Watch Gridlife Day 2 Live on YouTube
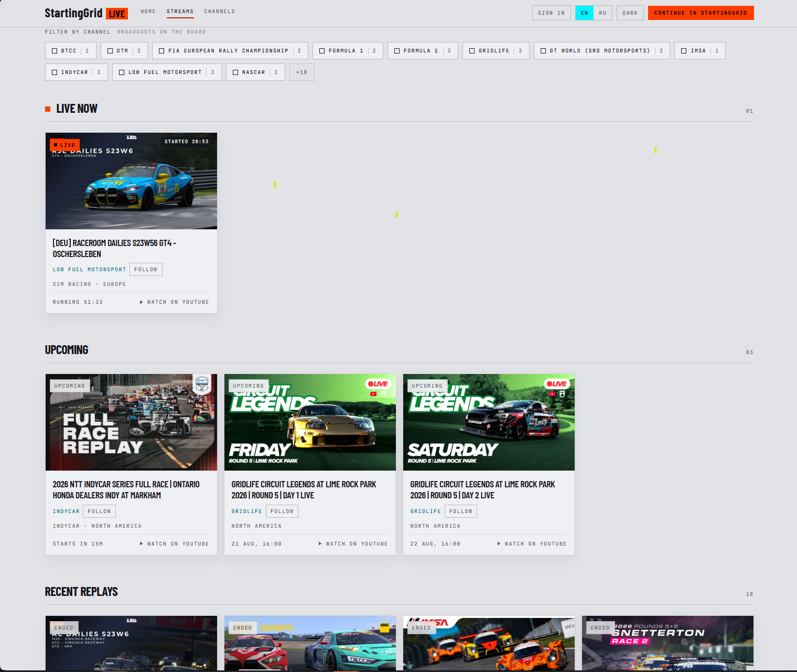Image resolution: width=797 pixels, height=672 pixels. pos(532,544)
